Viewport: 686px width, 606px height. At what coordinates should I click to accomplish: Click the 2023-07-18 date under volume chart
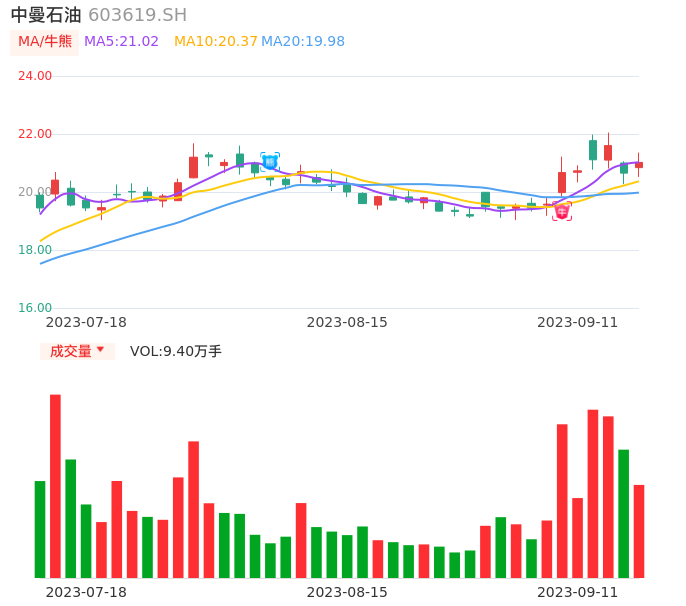click(x=86, y=592)
